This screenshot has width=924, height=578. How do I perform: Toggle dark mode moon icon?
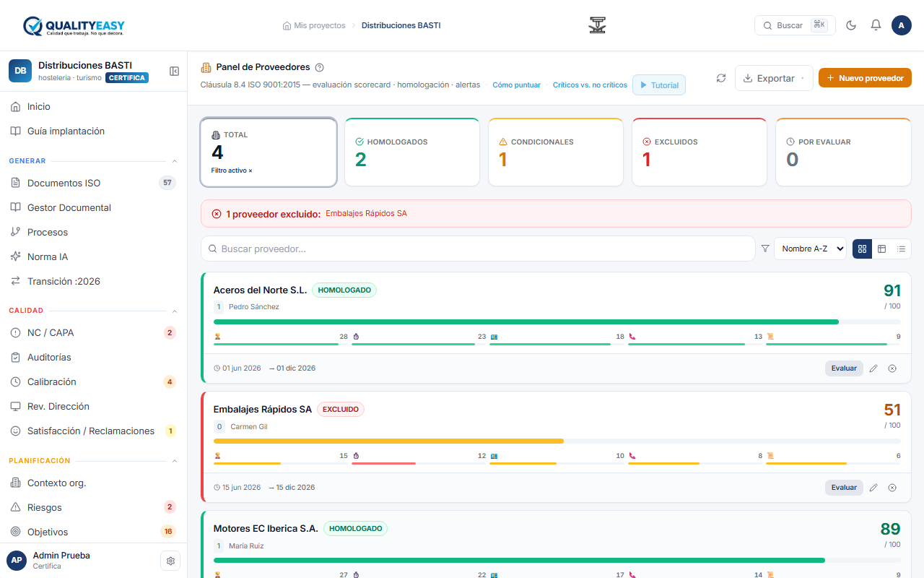851,25
